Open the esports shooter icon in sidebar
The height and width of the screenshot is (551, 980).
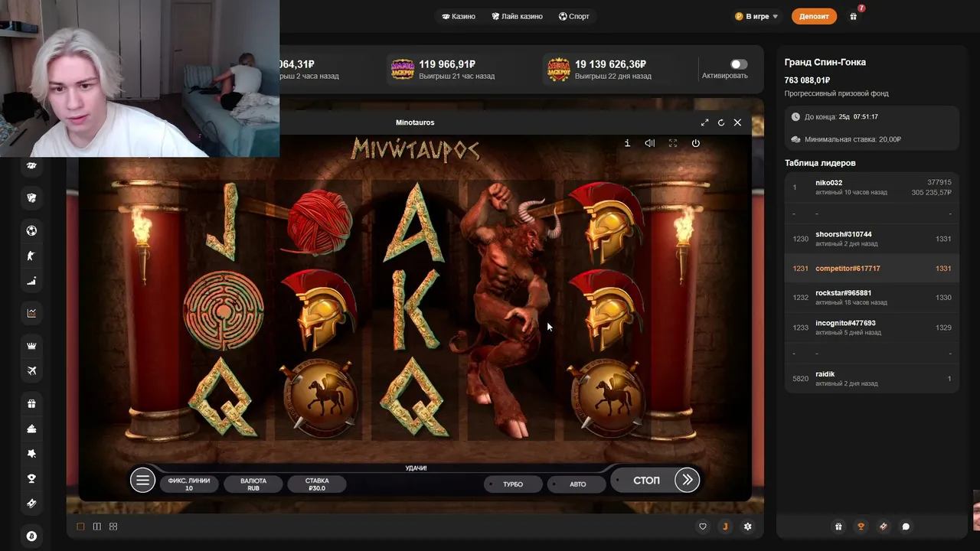tap(31, 256)
